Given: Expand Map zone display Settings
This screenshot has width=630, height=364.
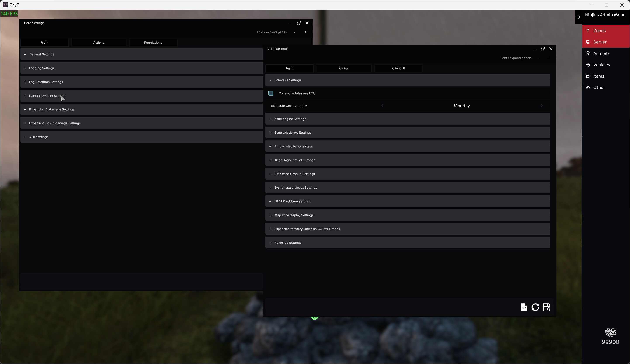Looking at the screenshot, I should pyautogui.click(x=408, y=215).
